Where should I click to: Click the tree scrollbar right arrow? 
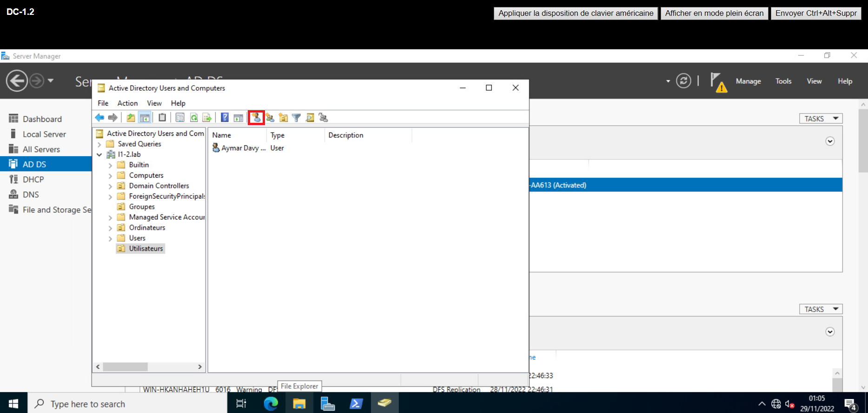200,367
